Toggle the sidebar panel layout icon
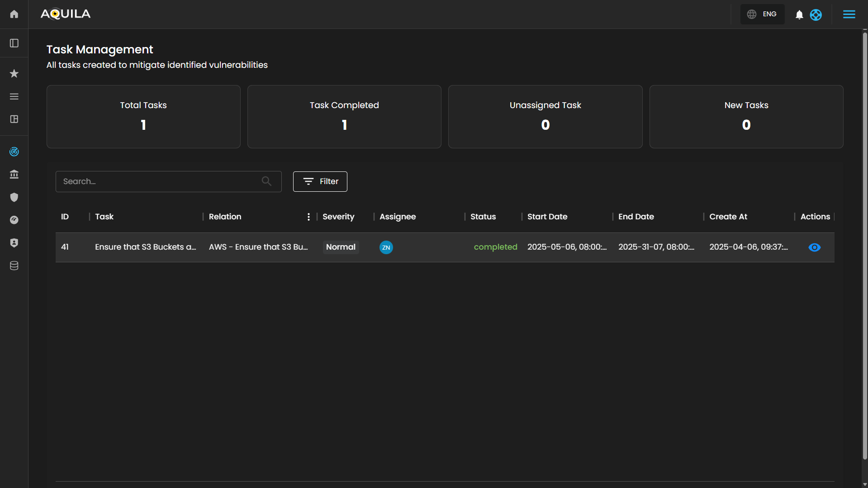The image size is (868, 488). [14, 43]
